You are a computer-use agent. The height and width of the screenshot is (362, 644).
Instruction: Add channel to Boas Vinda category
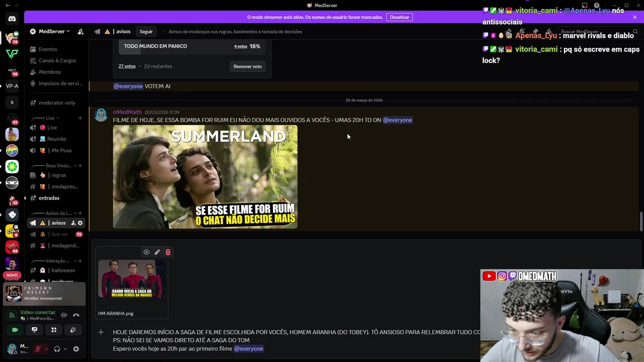[80, 165]
